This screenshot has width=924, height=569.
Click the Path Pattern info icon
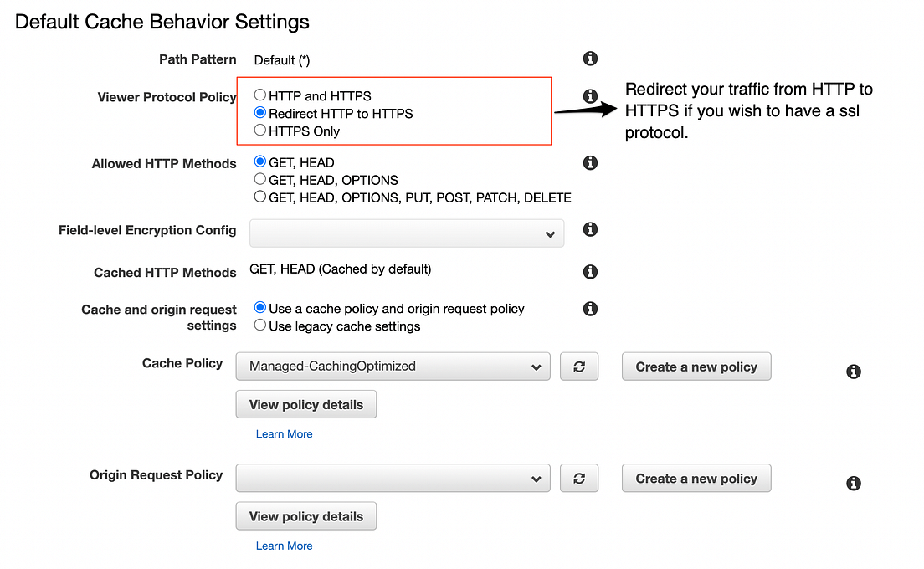point(590,59)
